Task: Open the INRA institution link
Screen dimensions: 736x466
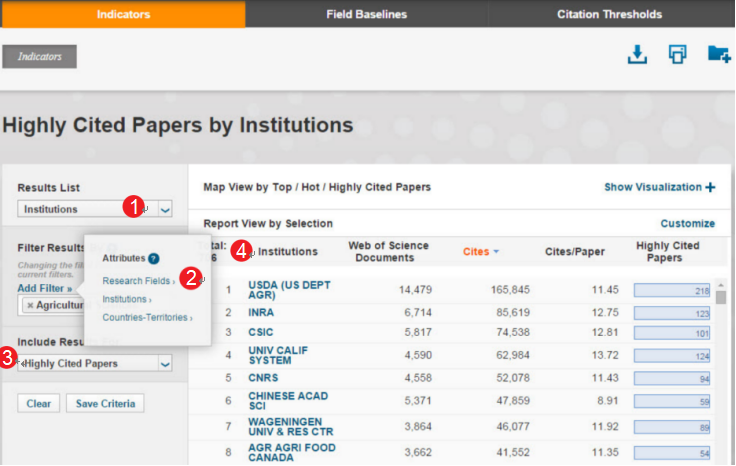Action: point(261,313)
